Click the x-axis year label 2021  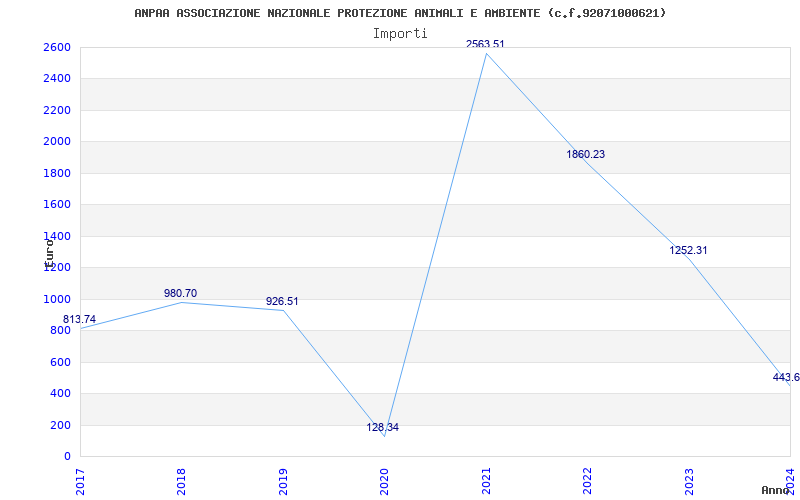pos(486,481)
